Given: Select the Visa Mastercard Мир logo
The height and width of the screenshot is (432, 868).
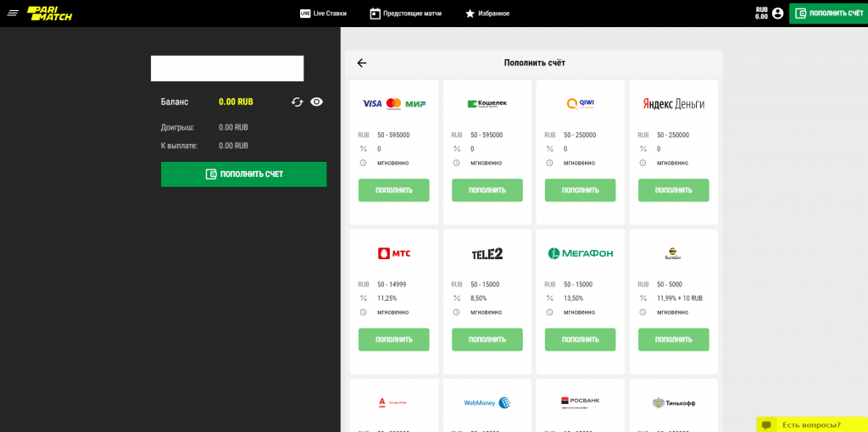Looking at the screenshot, I should (393, 103).
